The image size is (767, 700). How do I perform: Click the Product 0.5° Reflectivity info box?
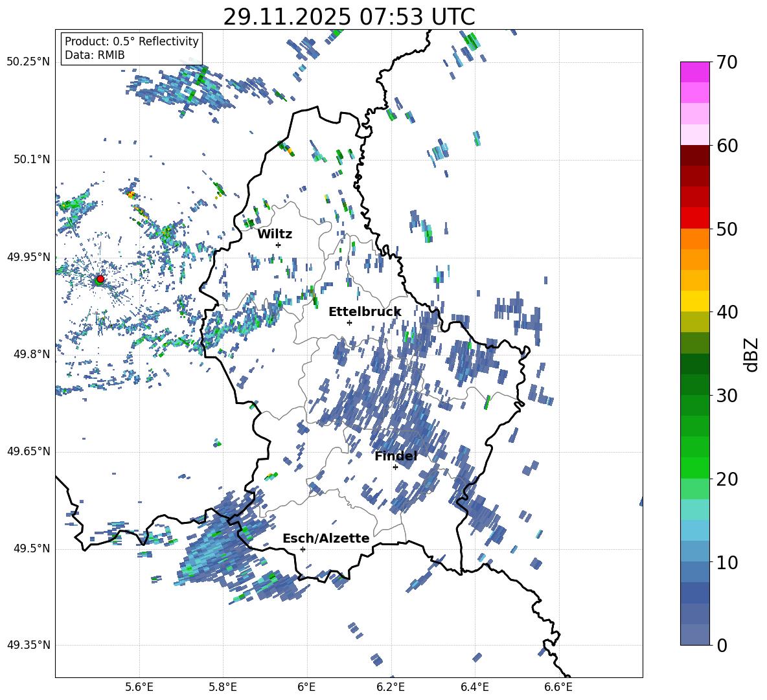132,49
